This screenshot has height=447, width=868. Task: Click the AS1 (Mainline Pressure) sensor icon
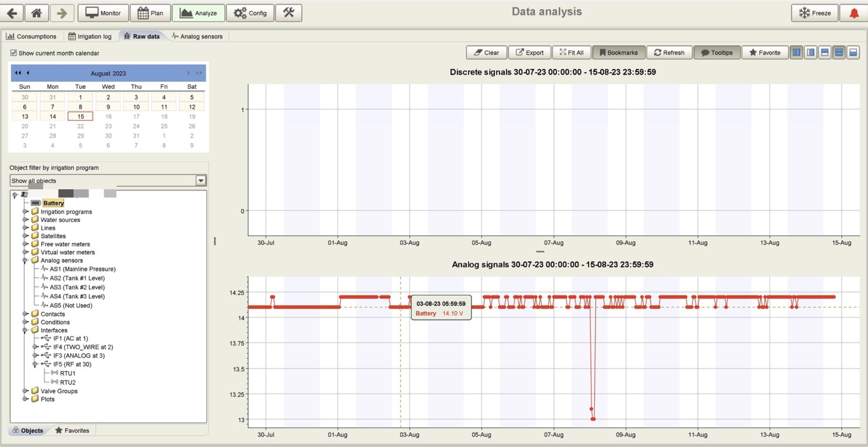click(x=44, y=269)
